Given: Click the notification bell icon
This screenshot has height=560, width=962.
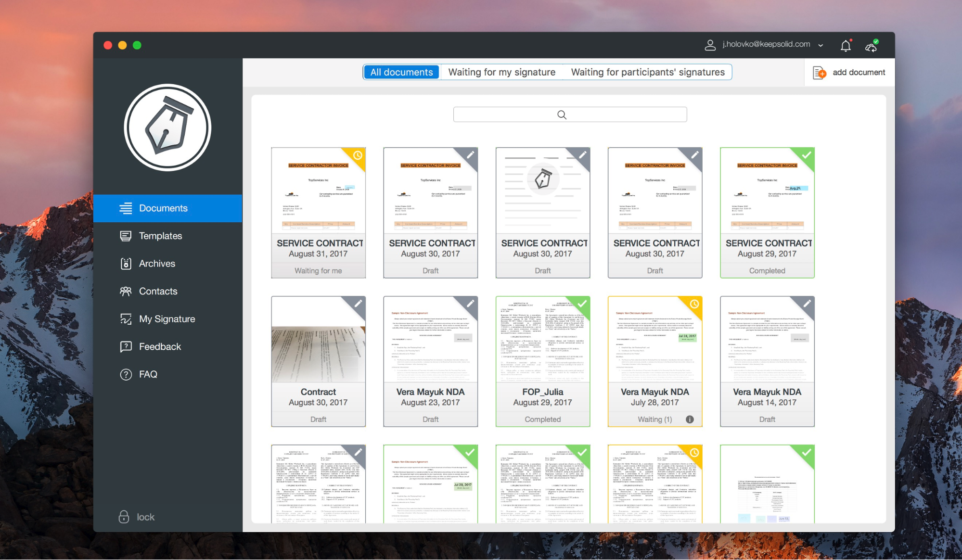Looking at the screenshot, I should pyautogui.click(x=846, y=46).
